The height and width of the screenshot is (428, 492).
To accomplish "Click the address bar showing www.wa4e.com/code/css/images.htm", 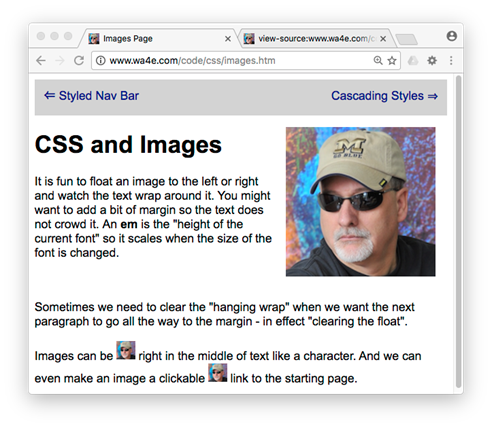I will coord(246,61).
